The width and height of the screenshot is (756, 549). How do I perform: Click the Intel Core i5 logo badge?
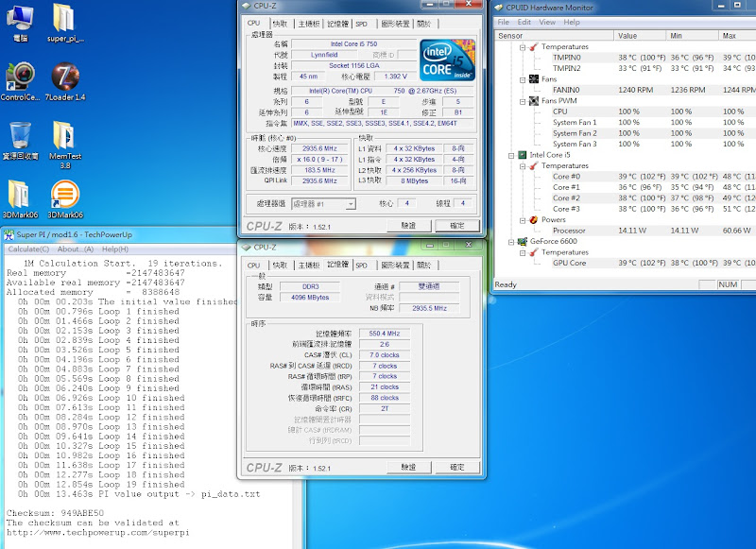click(447, 60)
